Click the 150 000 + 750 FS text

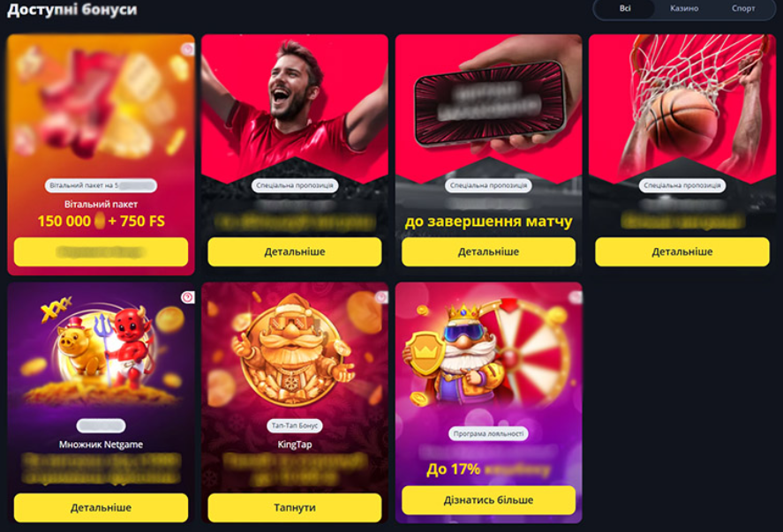click(101, 221)
